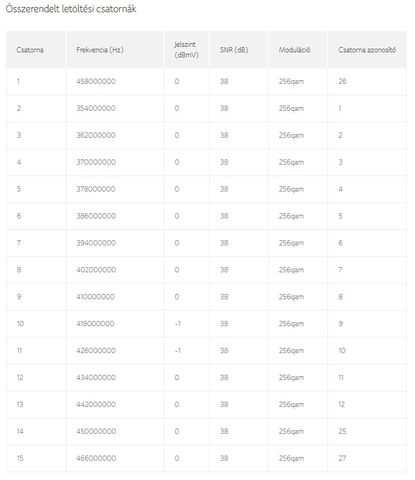This screenshot has height=480, width=415.
Task: Click frequency 466000000 in the last row
Action: (x=96, y=458)
